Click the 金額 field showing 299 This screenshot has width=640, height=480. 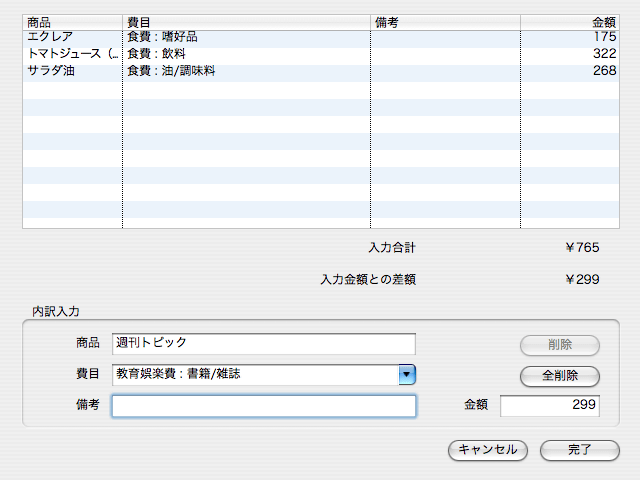point(549,406)
